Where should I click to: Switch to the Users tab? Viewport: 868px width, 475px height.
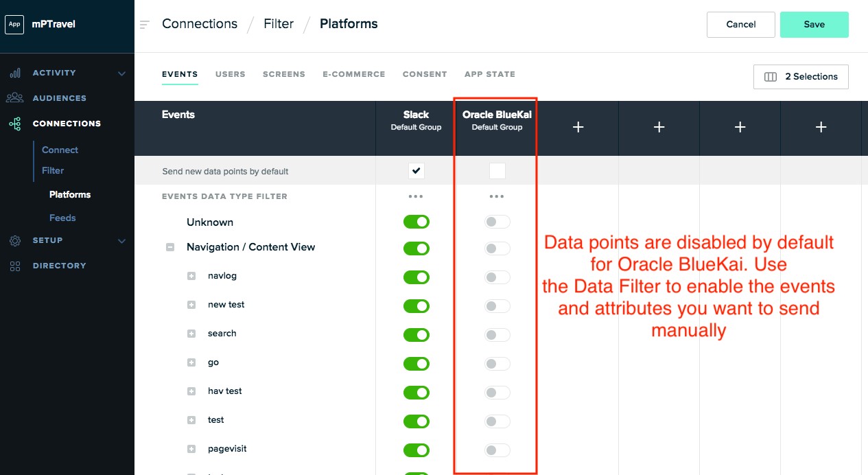230,74
